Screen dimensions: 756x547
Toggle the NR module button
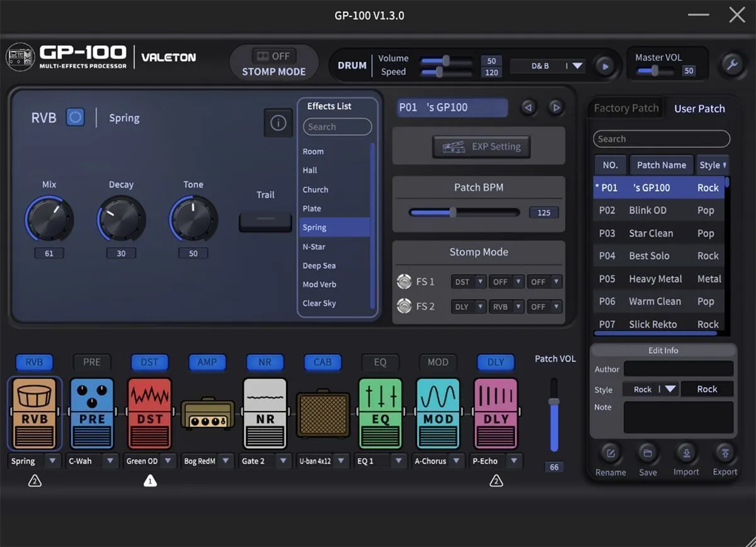(265, 362)
